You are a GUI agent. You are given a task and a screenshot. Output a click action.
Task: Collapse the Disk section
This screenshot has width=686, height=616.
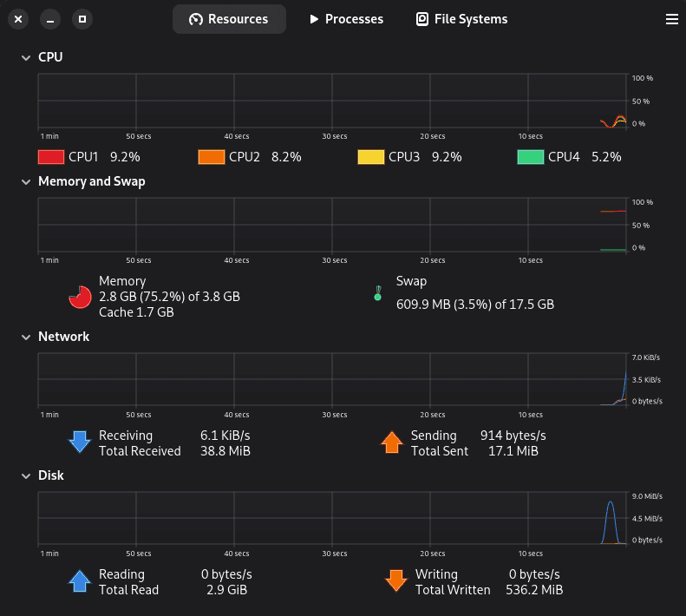[25, 476]
